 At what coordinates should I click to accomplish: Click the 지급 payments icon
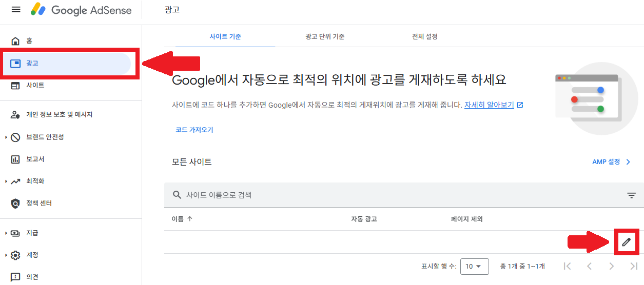[x=15, y=233]
